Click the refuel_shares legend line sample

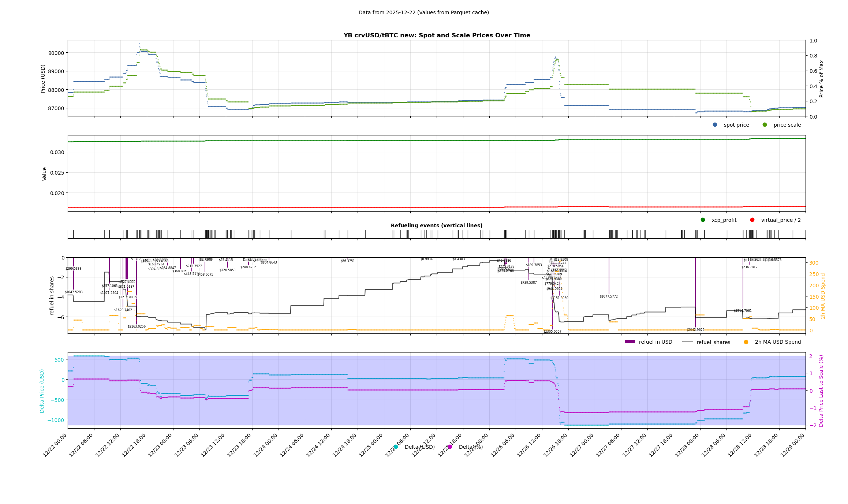pyautogui.click(x=688, y=342)
